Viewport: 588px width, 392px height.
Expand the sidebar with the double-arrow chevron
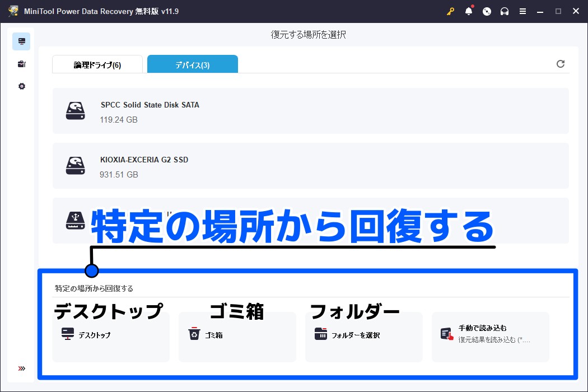(x=21, y=368)
